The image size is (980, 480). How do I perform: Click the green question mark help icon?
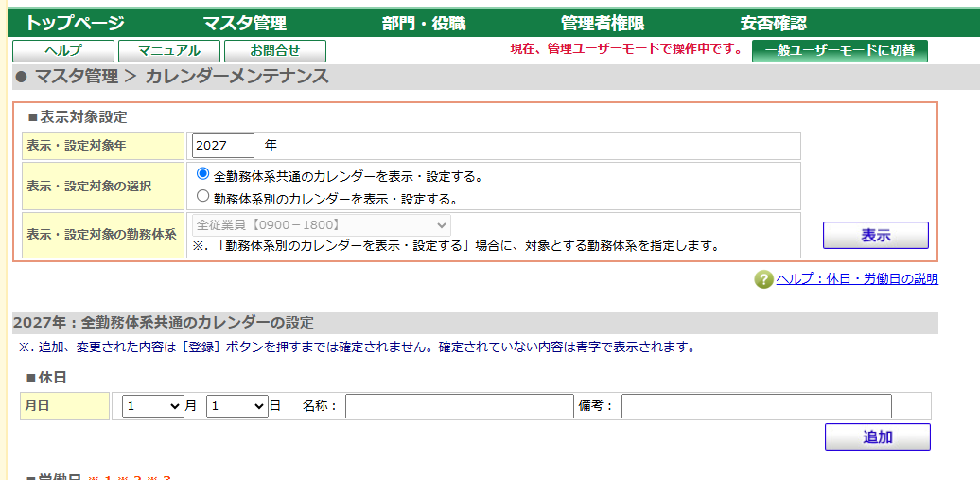pos(763,279)
